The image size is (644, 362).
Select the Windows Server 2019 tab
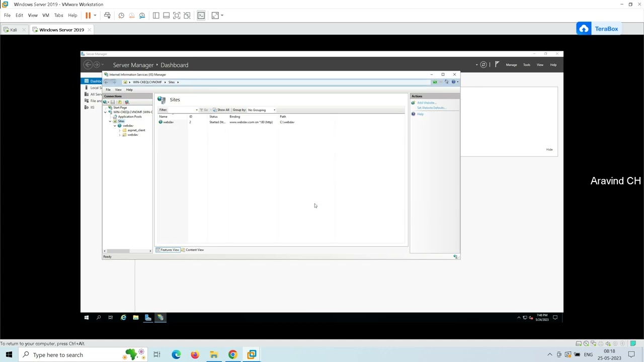coord(61,30)
